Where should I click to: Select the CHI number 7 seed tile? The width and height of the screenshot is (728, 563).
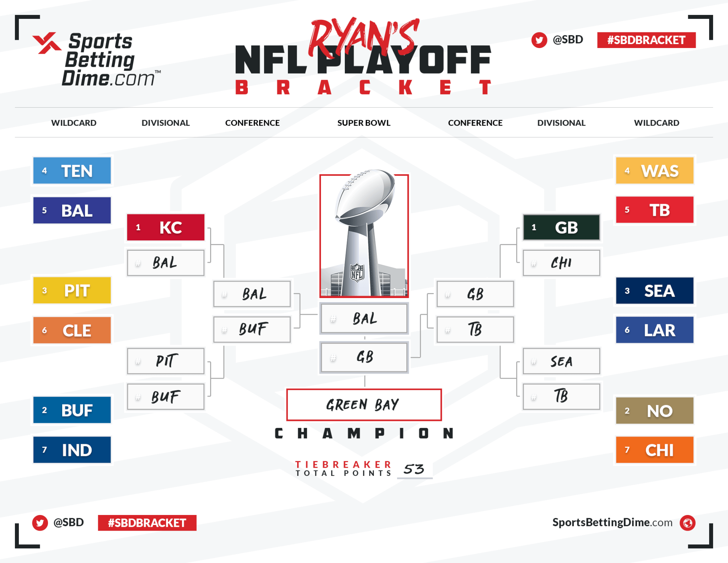pyautogui.click(x=654, y=450)
